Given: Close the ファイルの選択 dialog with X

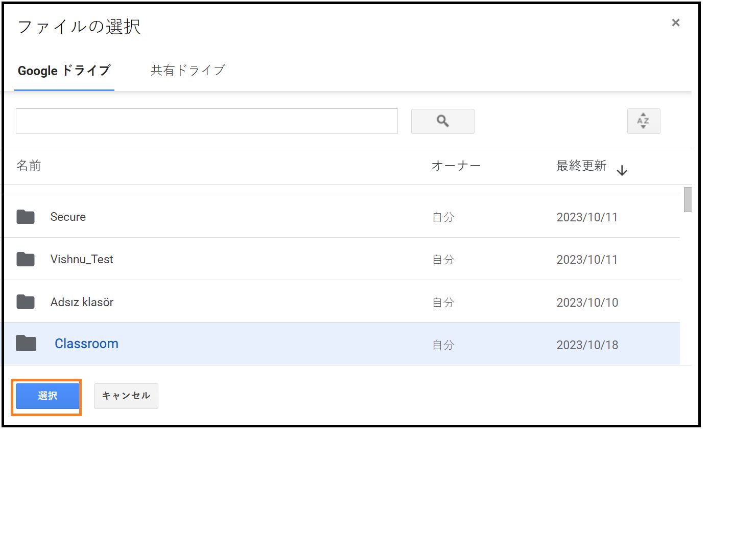Looking at the screenshot, I should tap(676, 22).
